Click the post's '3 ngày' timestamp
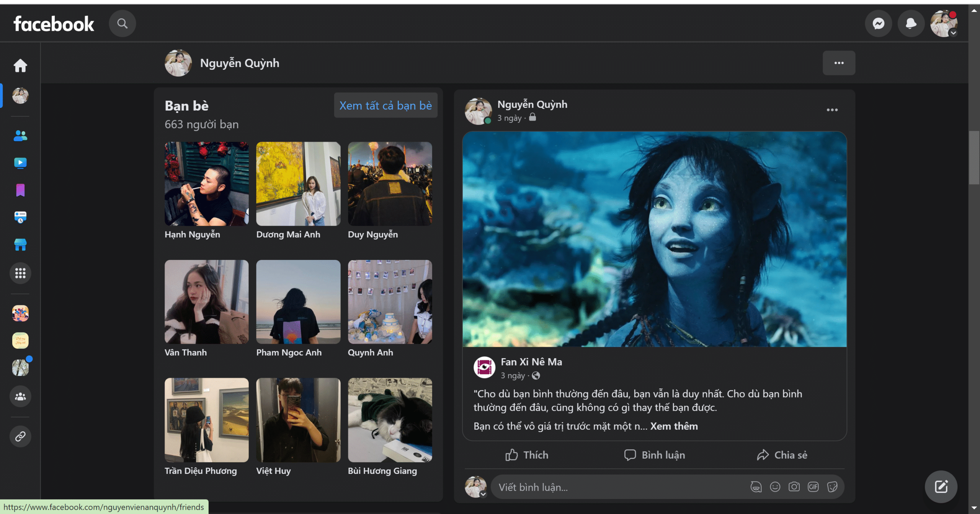Screen dimensions: 980x514 click(x=509, y=118)
